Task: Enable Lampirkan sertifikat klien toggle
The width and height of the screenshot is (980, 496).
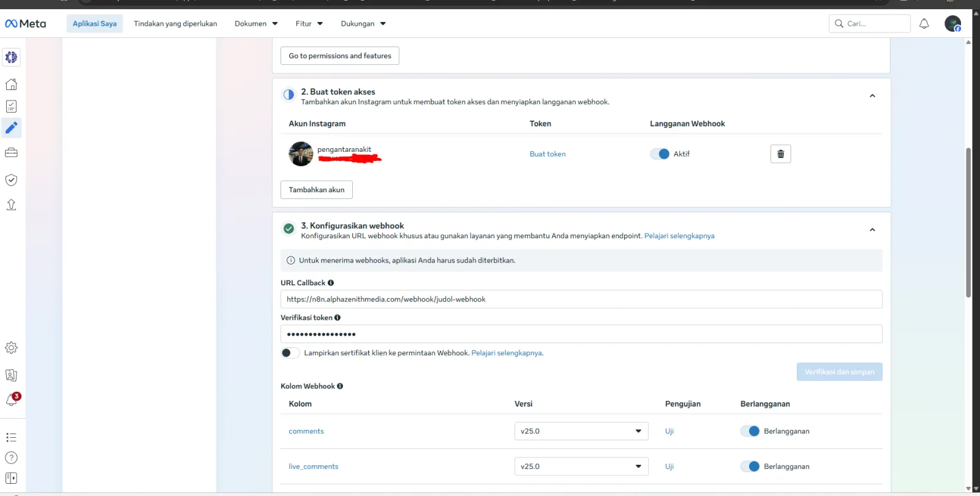Action: [x=290, y=353]
